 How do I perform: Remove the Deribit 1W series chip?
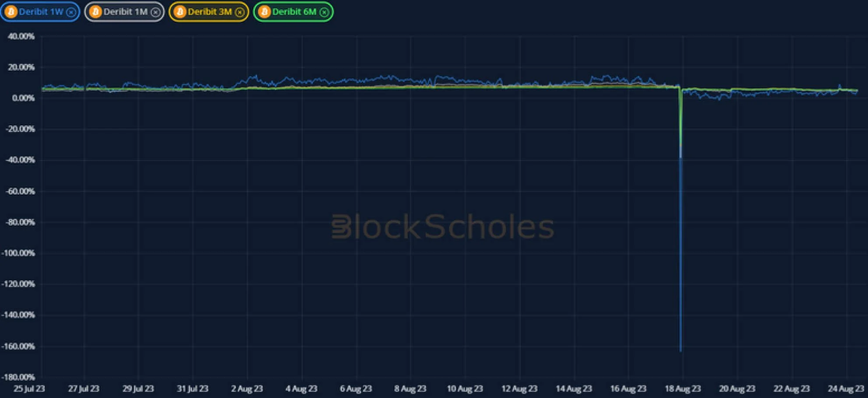[x=71, y=12]
